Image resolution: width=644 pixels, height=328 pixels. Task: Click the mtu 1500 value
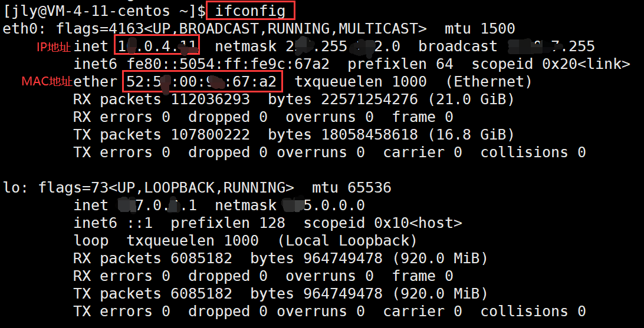[479, 29]
